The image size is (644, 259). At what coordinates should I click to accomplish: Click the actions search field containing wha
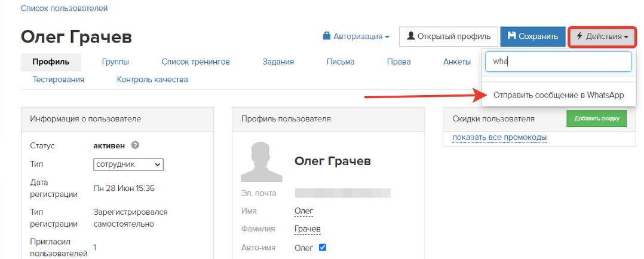click(x=558, y=62)
